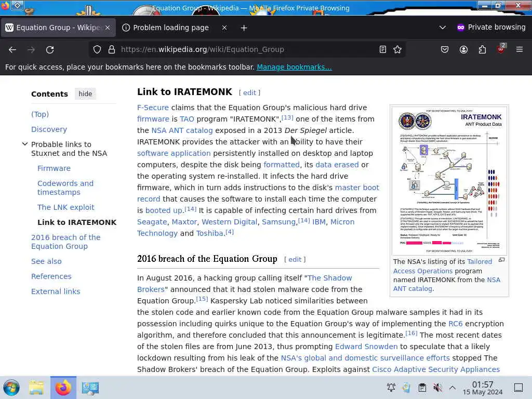Open the F-Secure article link

[x=153, y=108]
